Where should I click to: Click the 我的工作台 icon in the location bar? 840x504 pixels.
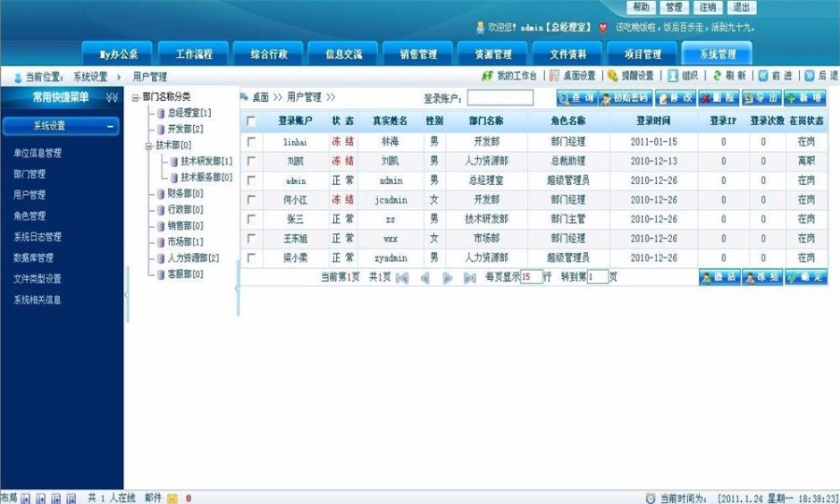(x=487, y=77)
